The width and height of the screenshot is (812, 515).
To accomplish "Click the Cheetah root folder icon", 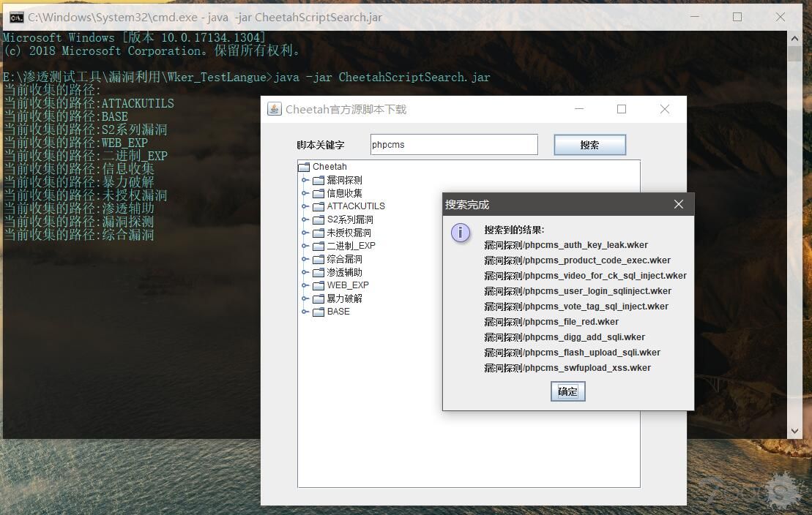I will tap(304, 167).
